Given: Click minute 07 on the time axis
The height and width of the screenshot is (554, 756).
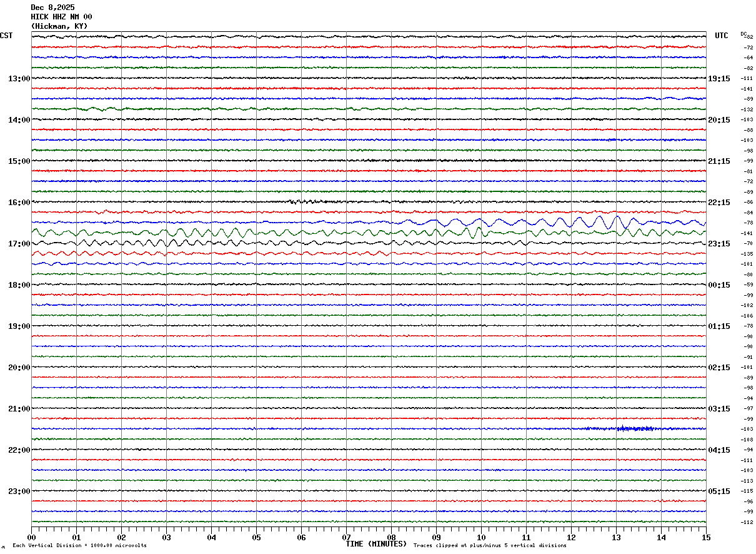Looking at the screenshot, I should [x=346, y=537].
